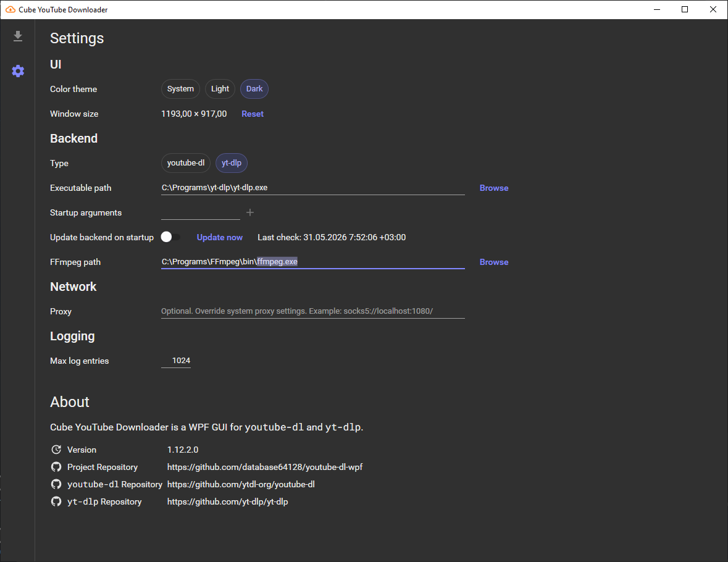The width and height of the screenshot is (728, 562).
Task: Click the Network section heading
Action: 73,287
